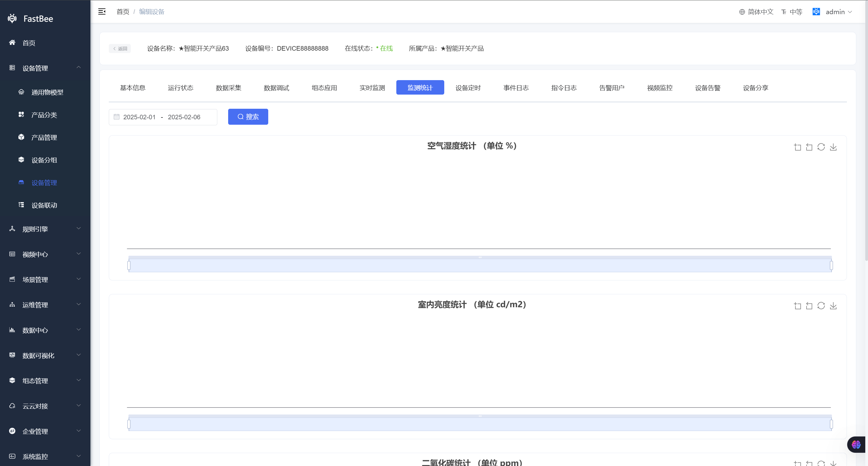Expand 视频中心 sidebar group
The image size is (868, 466).
tap(45, 254)
